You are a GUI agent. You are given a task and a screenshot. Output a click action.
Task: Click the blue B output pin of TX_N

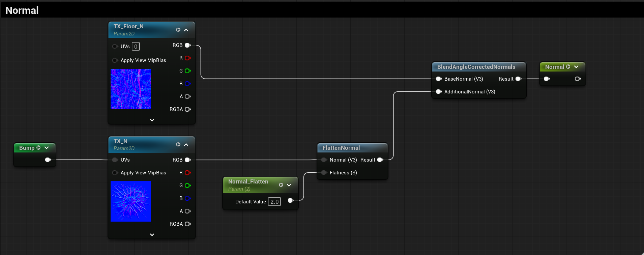coord(188,198)
